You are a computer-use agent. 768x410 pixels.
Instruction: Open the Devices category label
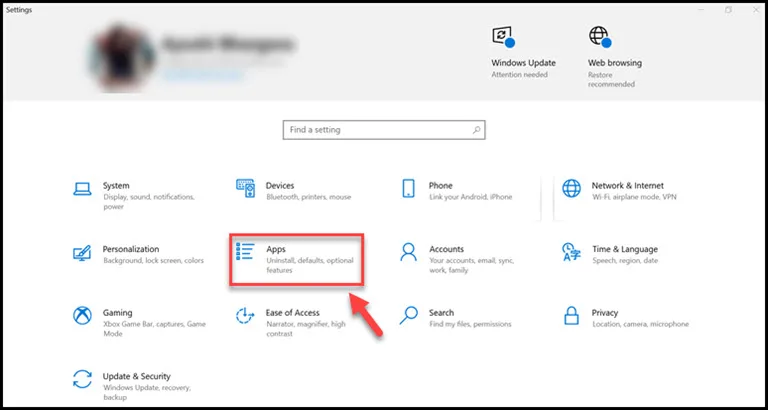[280, 186]
